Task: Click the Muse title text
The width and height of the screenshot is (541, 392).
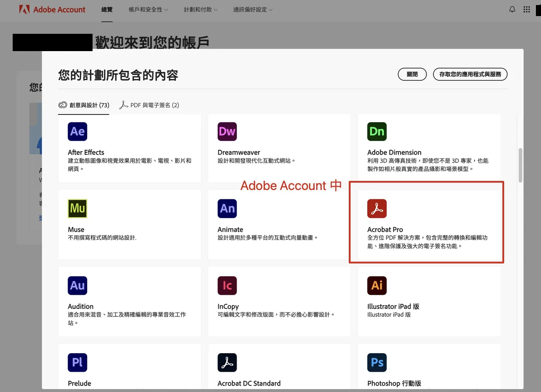Action: click(76, 229)
